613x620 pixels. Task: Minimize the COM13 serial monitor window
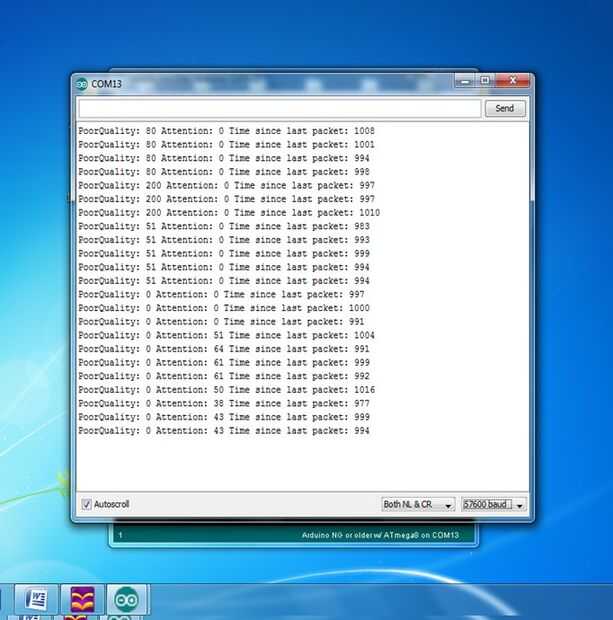click(465, 81)
